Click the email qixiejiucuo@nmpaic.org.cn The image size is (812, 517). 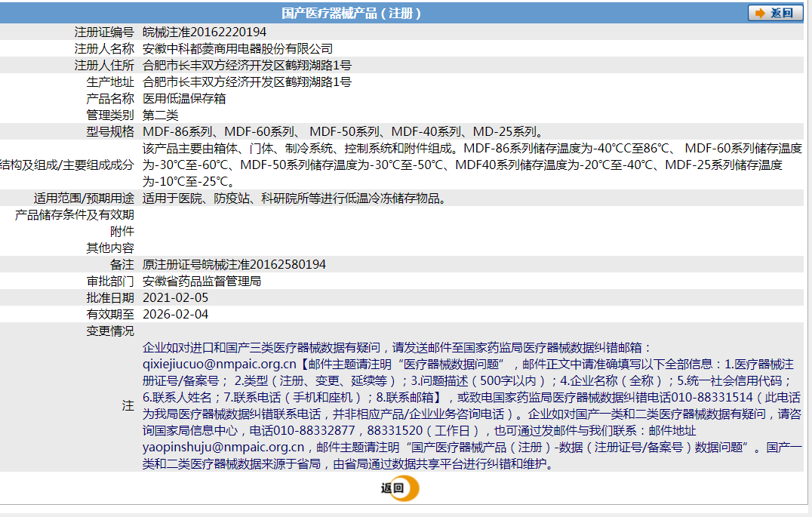220,365
